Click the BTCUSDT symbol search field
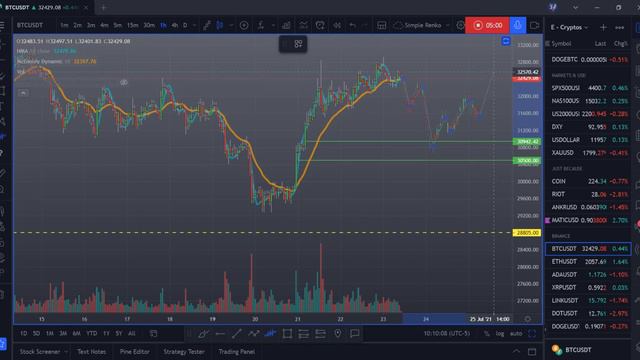The width and height of the screenshot is (640, 360). click(x=30, y=25)
